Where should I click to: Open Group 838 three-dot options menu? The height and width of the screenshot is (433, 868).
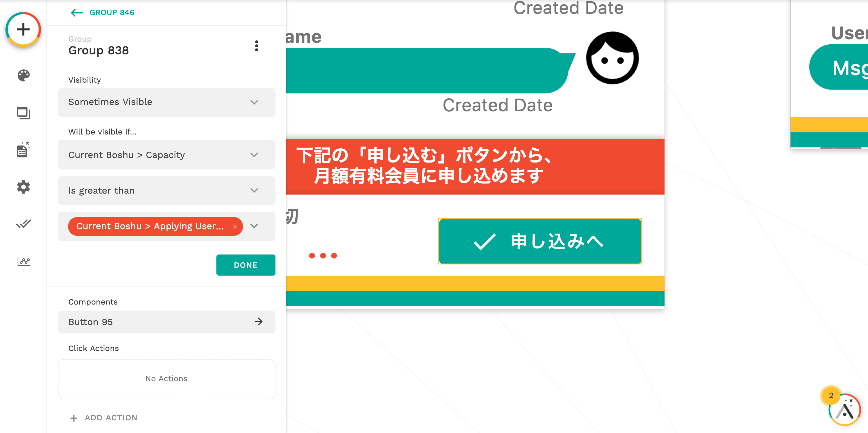(256, 46)
